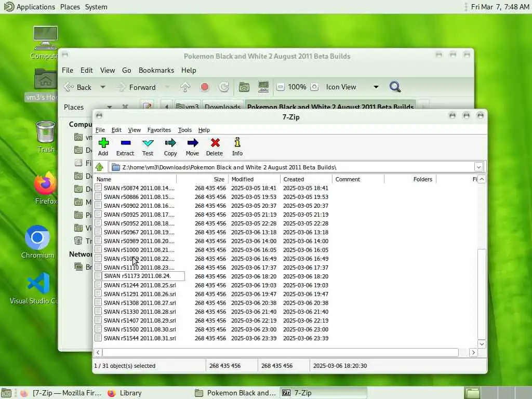Select the file SWAN r51500 2011.08.30.srl
This screenshot has width=532, height=399.
(140, 329)
